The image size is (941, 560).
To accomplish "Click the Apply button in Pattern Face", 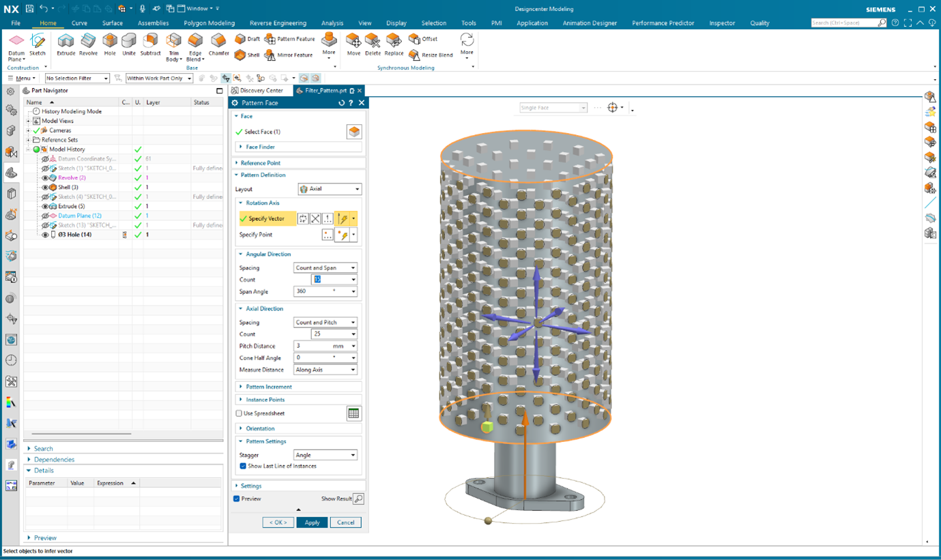I will (x=312, y=522).
